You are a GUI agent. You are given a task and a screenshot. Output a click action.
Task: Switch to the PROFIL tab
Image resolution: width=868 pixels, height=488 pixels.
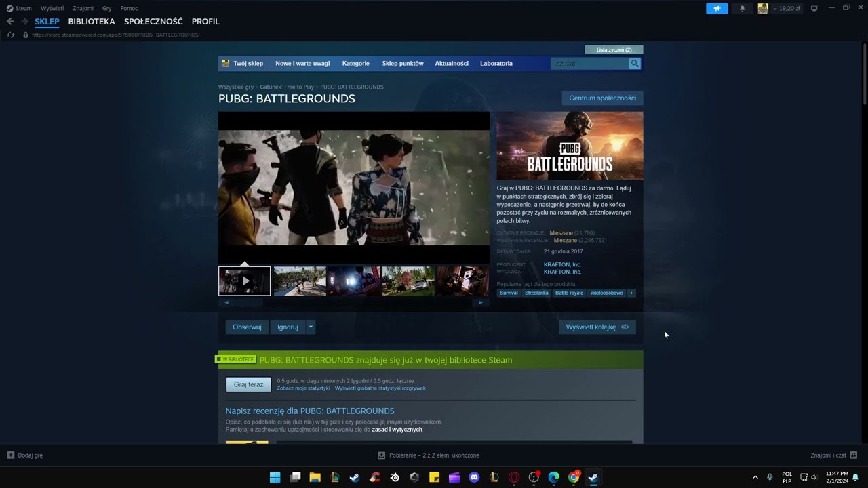pyautogui.click(x=205, y=22)
